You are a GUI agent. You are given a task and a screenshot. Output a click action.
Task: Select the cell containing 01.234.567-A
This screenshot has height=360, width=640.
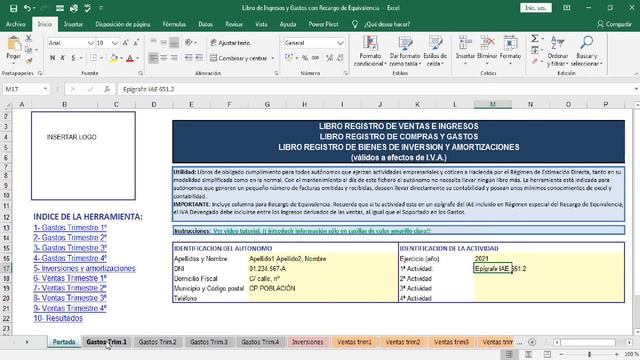(322, 269)
